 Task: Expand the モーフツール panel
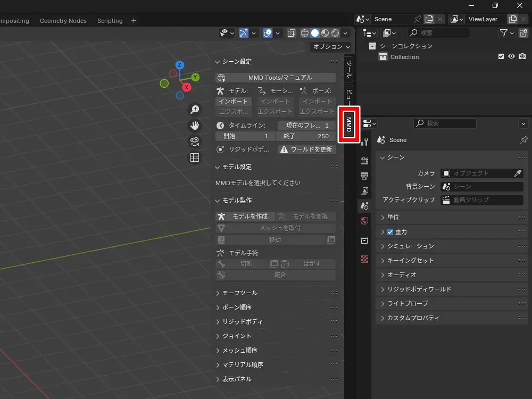(x=239, y=293)
